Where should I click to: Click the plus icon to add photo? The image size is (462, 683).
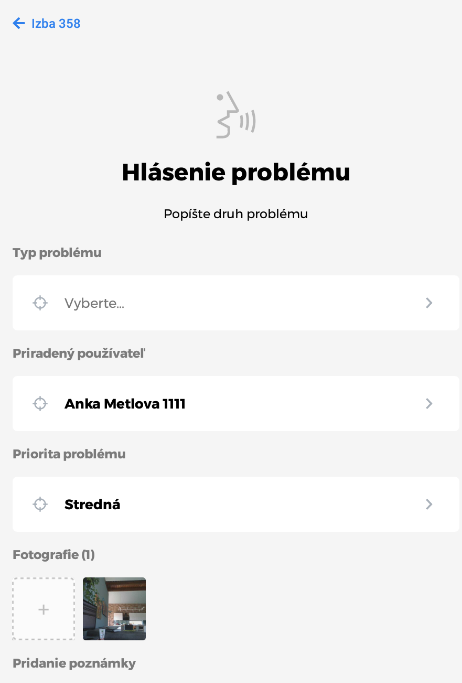[x=44, y=609]
